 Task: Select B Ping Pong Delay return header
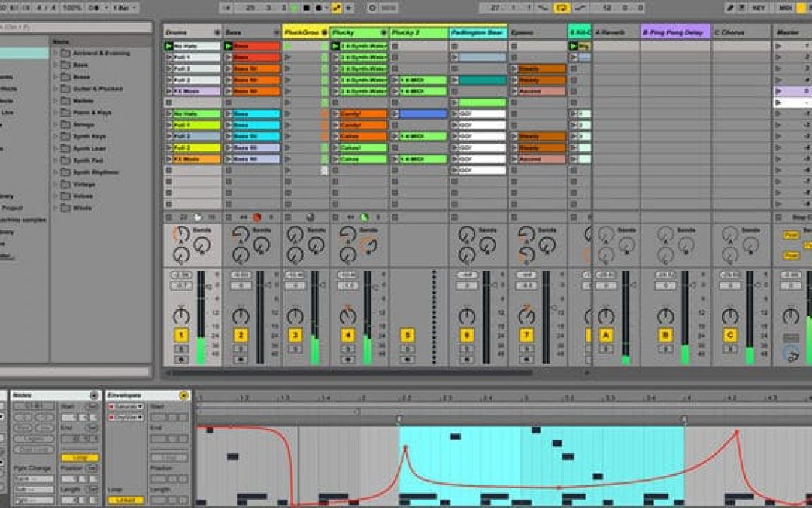point(676,32)
